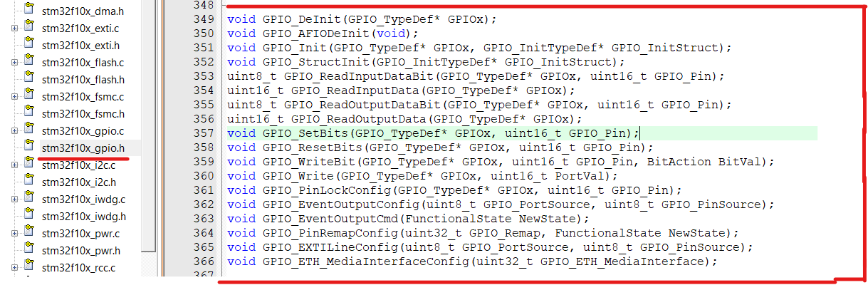Click the file icon beside stm32f10x_gpio.h

pyautogui.click(x=29, y=146)
